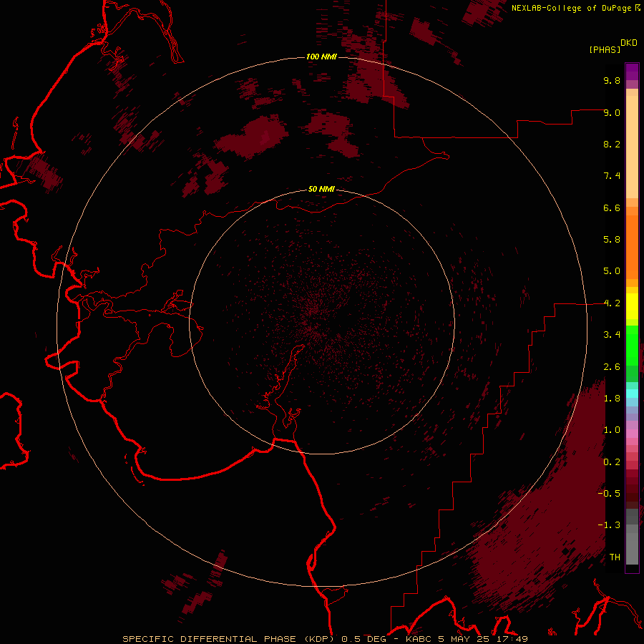Click the TH threshold label on the scale
Screen dimensions: 644x644
point(615,557)
